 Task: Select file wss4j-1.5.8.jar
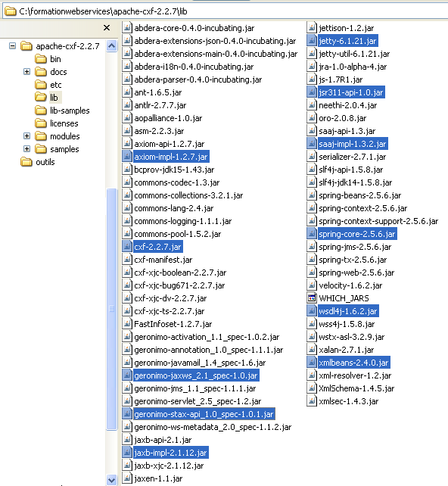tap(347, 324)
